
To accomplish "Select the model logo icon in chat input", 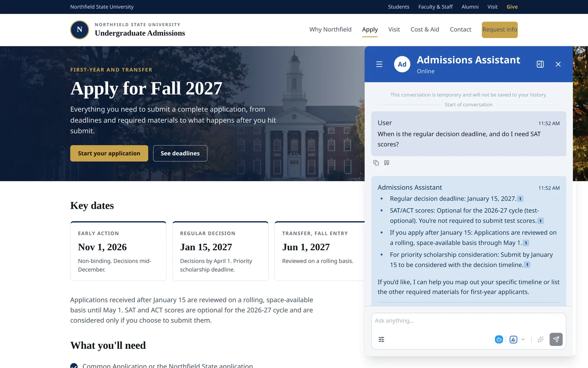I will coord(513,339).
